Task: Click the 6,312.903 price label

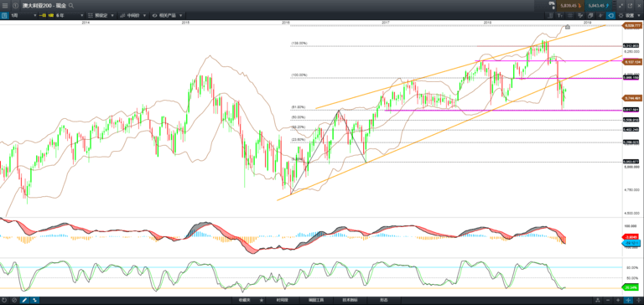Action: (631, 45)
